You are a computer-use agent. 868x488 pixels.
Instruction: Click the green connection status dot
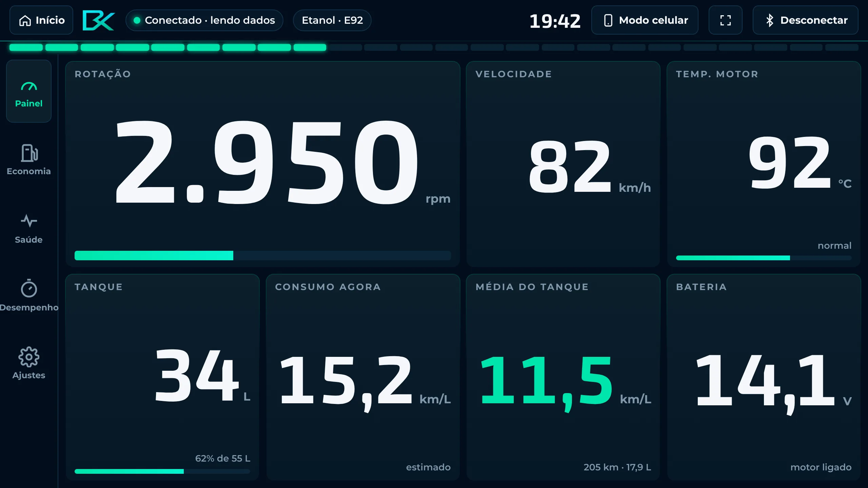[x=137, y=20]
